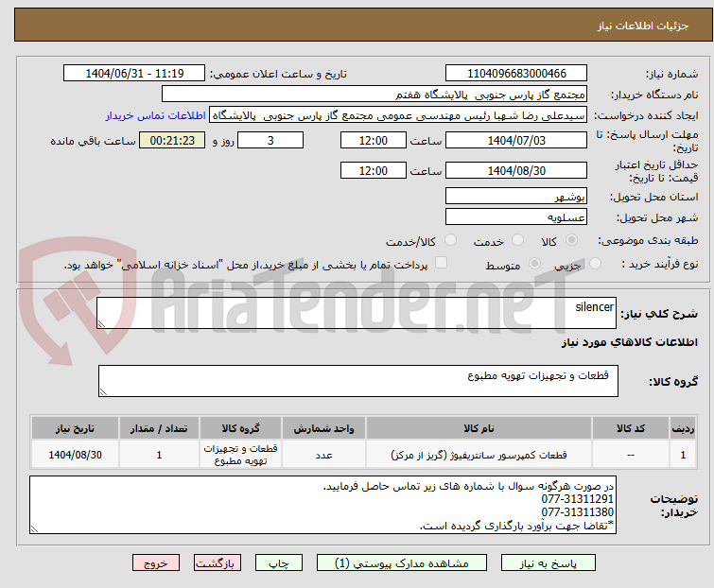Click the شماره نیاز number field
The width and height of the screenshot is (714, 588).
tap(516, 74)
